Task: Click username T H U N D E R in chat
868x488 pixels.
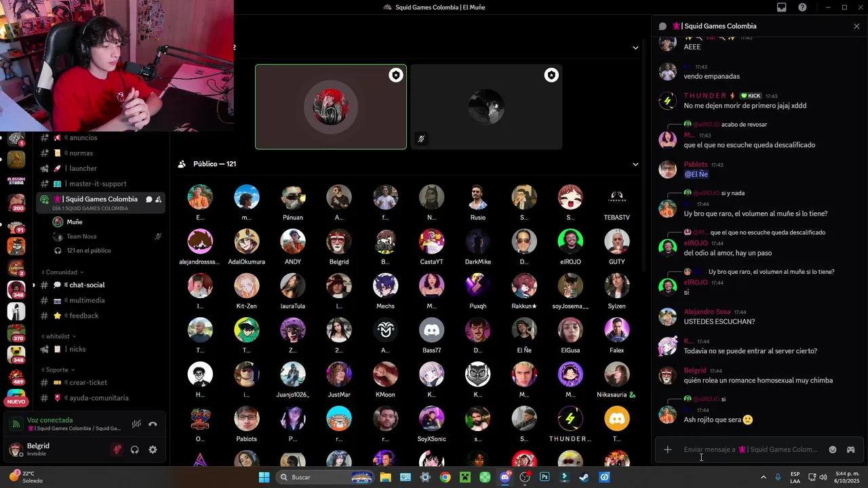Action: 705,96
